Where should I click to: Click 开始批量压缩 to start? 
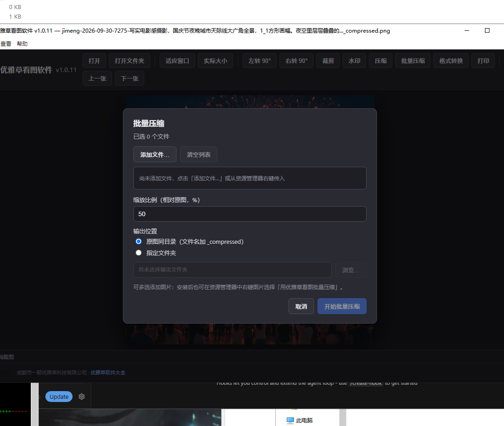[x=342, y=306]
